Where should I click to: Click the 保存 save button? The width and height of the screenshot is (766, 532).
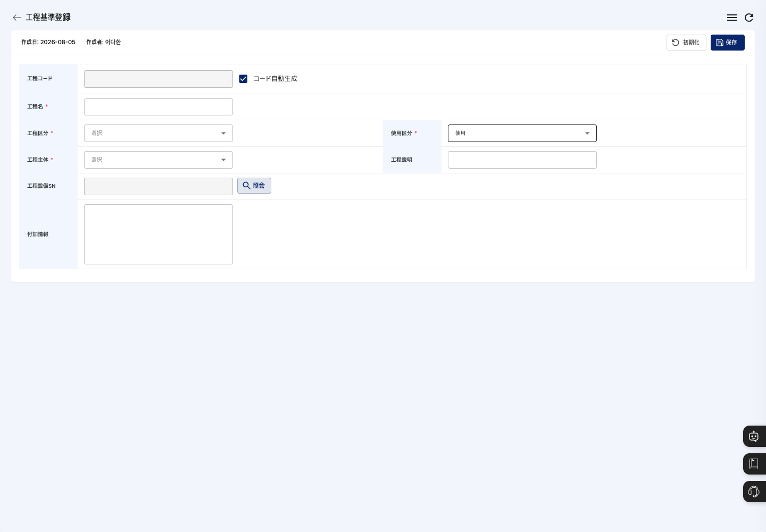click(727, 43)
